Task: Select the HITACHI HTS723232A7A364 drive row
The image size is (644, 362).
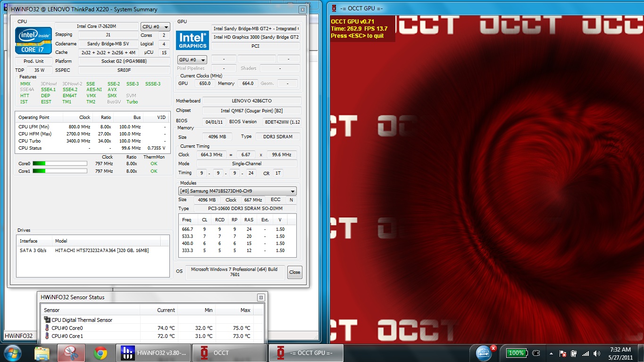Action: point(92,251)
